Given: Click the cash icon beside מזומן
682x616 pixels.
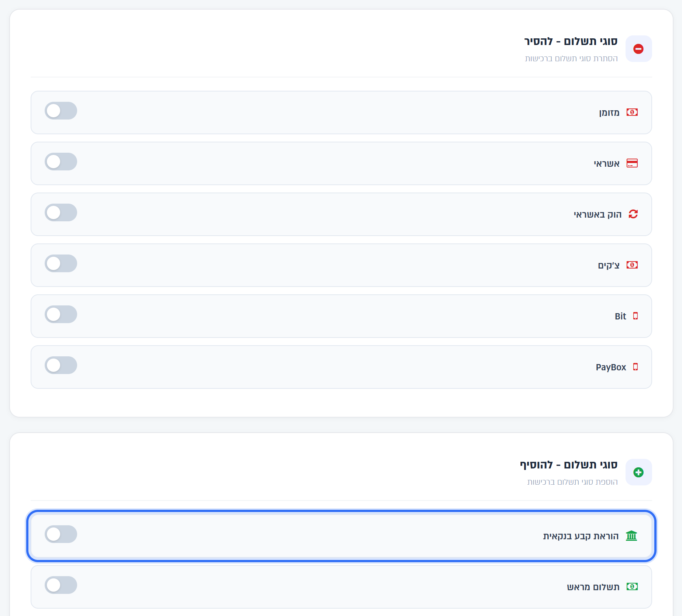Looking at the screenshot, I should pyautogui.click(x=632, y=112).
